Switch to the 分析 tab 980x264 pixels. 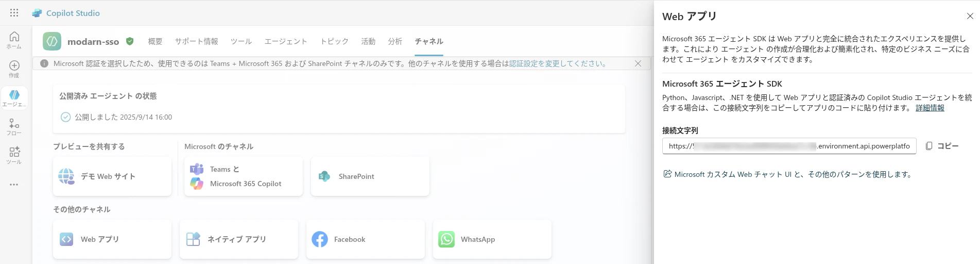[395, 41]
